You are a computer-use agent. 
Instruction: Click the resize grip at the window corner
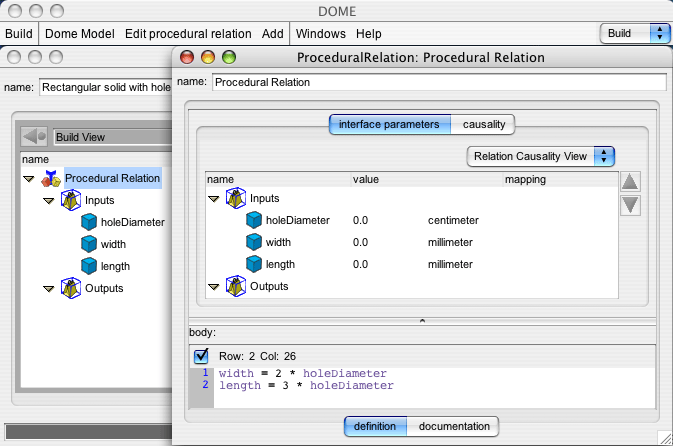666,438
